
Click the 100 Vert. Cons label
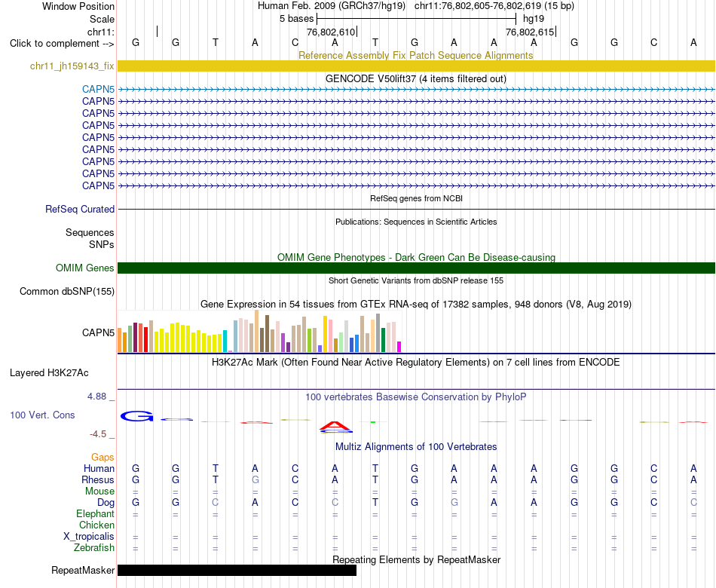(x=42, y=415)
